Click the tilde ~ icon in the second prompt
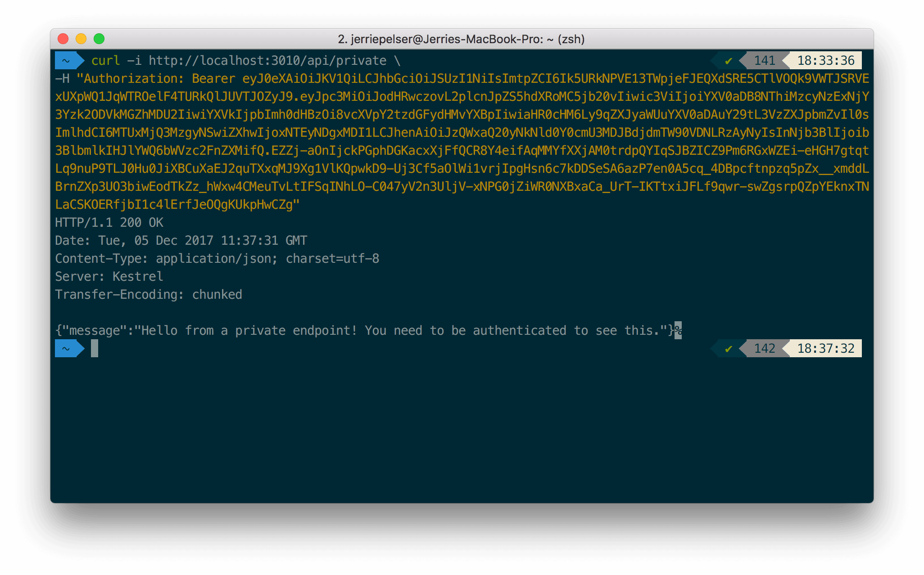The image size is (924, 575). point(64,348)
